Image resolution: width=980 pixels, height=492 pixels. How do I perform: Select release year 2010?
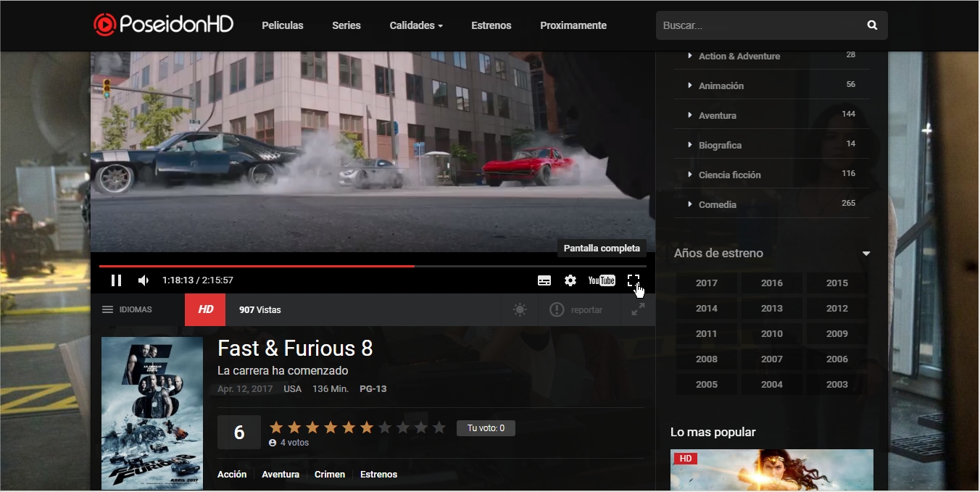pyautogui.click(x=772, y=334)
